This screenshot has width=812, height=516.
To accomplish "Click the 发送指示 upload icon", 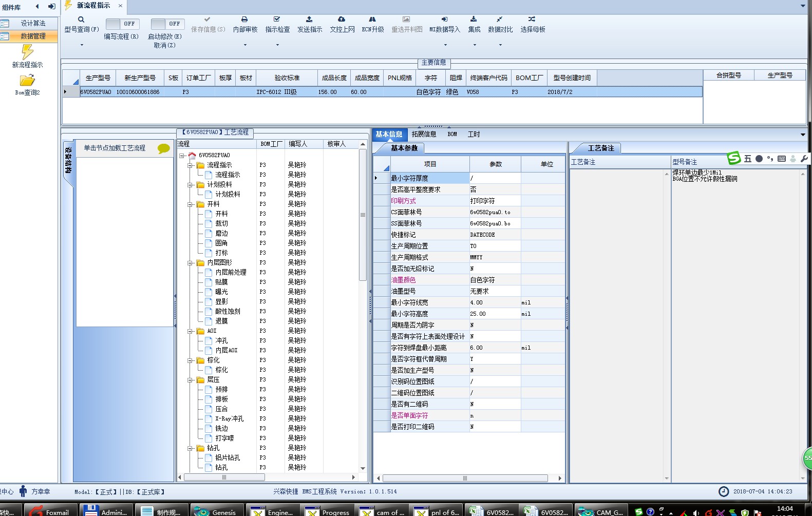I will (x=309, y=20).
